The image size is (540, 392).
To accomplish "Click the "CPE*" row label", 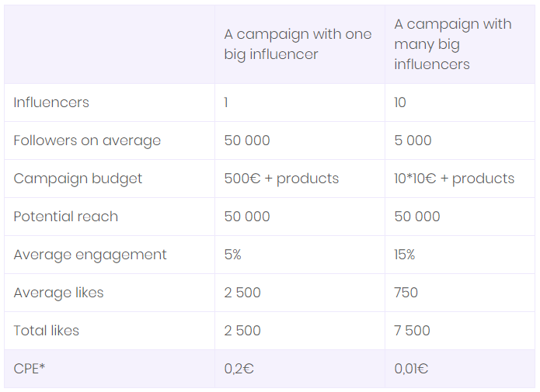I will tap(30, 369).
